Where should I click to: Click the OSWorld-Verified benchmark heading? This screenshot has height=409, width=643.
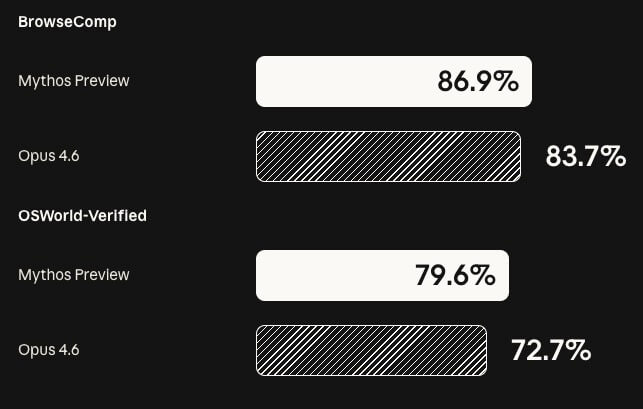click(x=82, y=215)
